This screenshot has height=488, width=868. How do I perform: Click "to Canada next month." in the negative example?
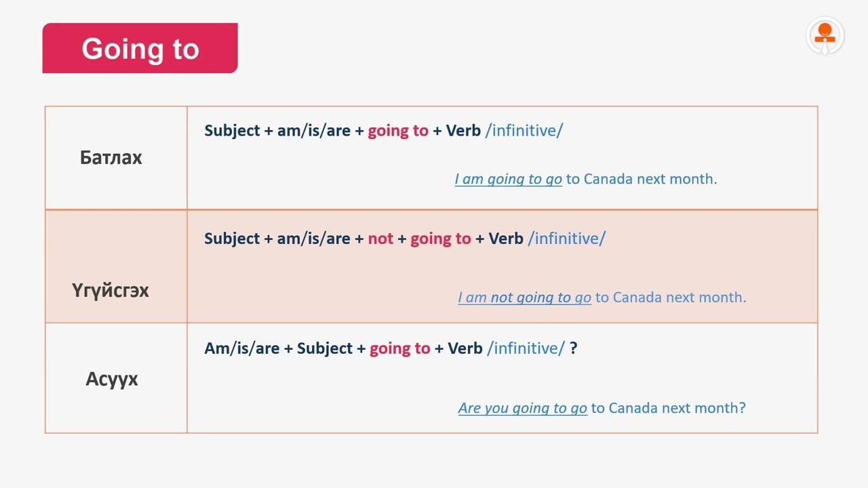[x=671, y=298]
